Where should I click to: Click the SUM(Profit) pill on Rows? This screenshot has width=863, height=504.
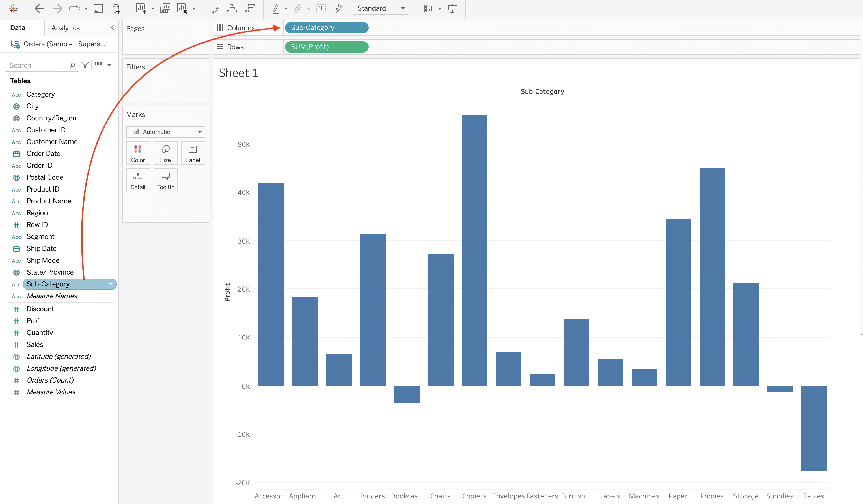pyautogui.click(x=326, y=47)
